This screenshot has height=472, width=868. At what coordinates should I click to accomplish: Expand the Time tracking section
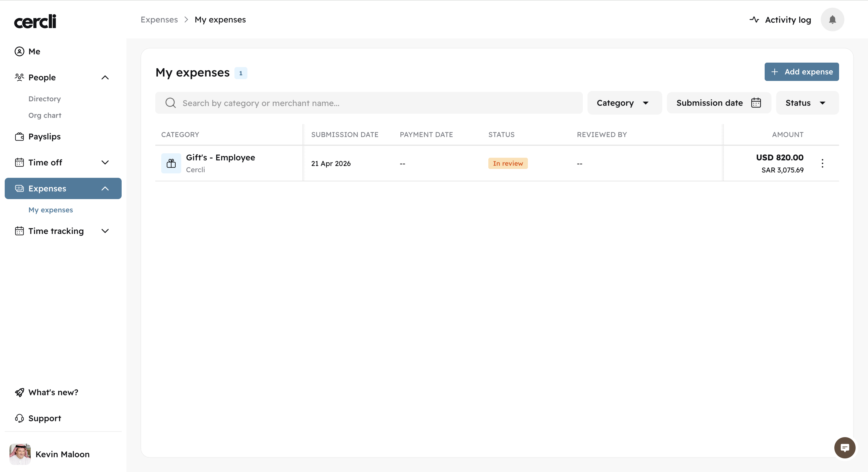(x=105, y=231)
